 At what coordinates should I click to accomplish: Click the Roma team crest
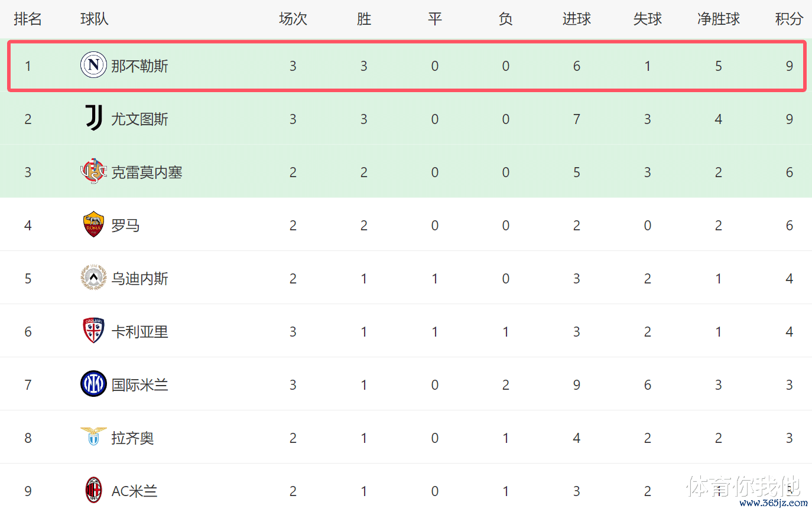[93, 224]
